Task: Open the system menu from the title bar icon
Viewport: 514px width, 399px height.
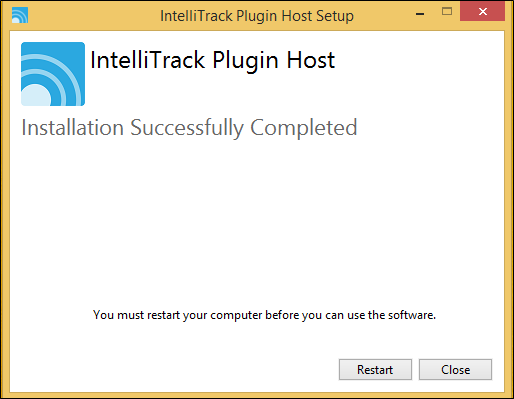Action: tap(20, 15)
